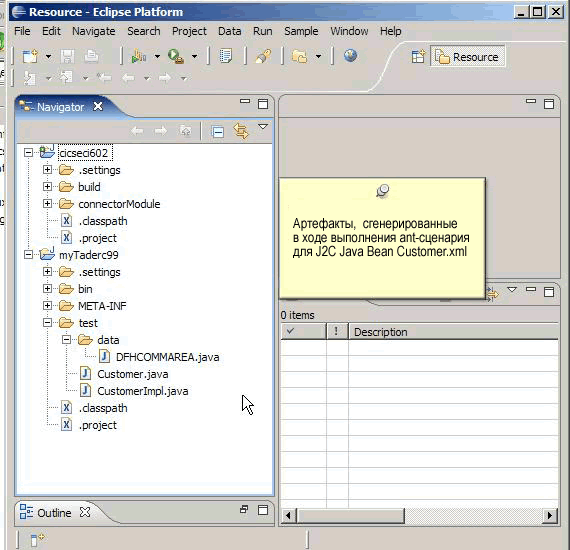Open dropdown next to folder toolbar icon
This screenshot has height=550, width=570.
tap(318, 57)
